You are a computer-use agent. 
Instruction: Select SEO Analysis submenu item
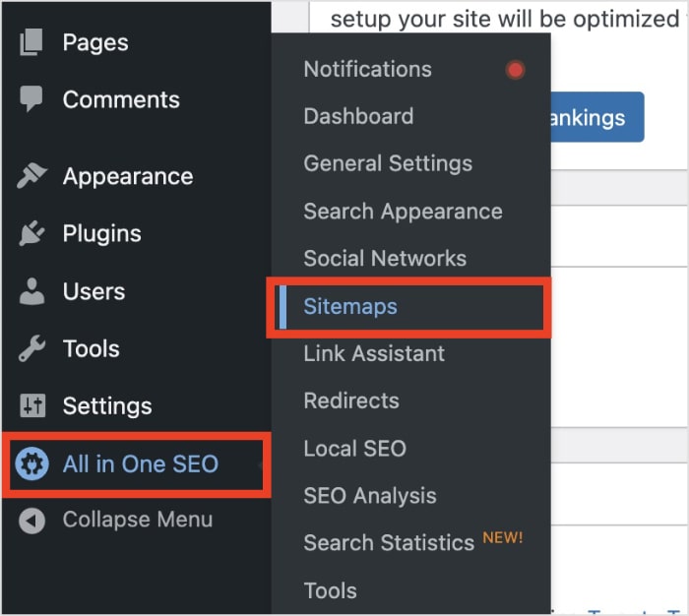[370, 496]
